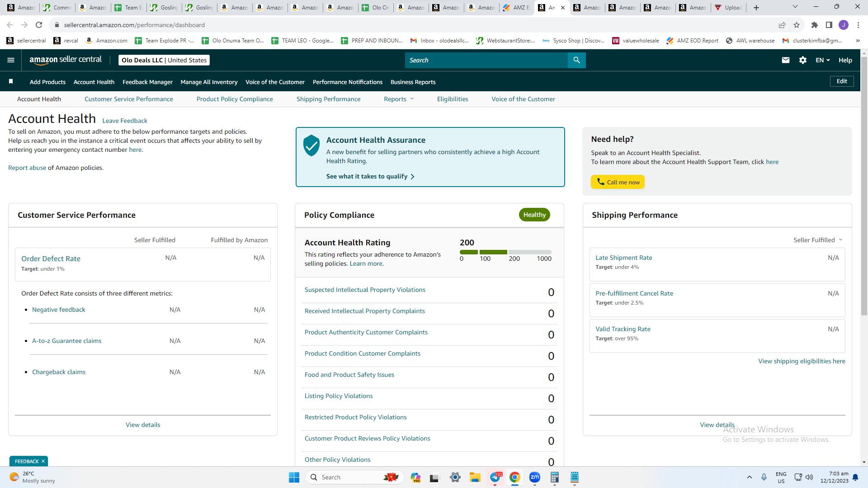Click the Call me now button
Viewport: 868px width, 488px height.
click(618, 182)
